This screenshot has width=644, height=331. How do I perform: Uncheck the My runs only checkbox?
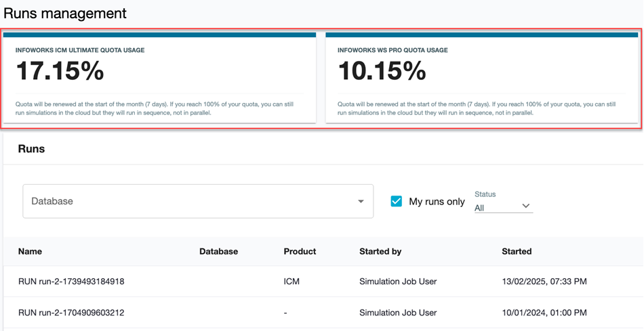(x=397, y=201)
